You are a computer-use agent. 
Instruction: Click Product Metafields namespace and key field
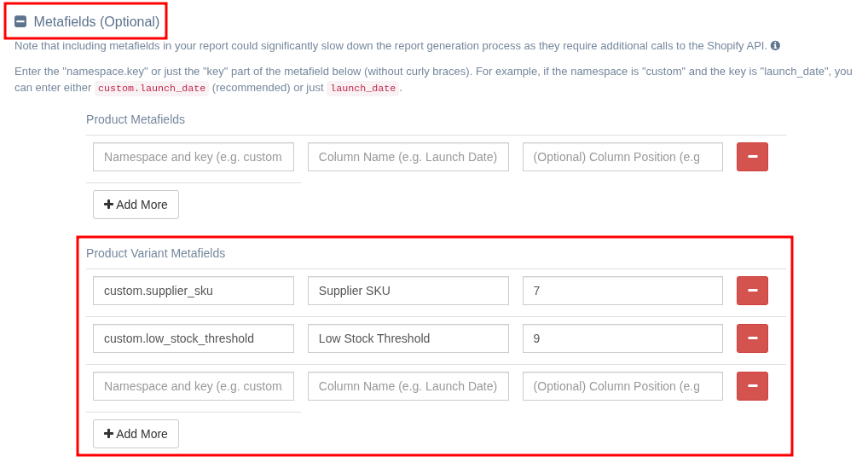[x=194, y=157]
